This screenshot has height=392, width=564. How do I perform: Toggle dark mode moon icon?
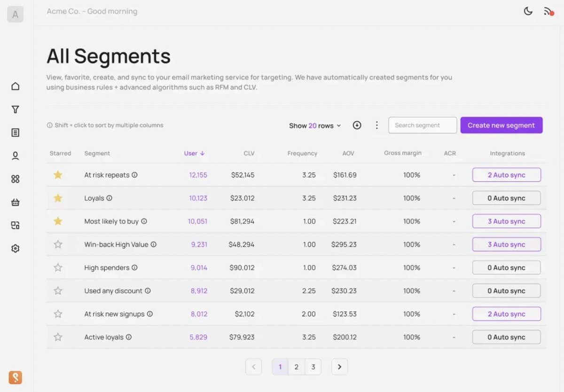[528, 11]
